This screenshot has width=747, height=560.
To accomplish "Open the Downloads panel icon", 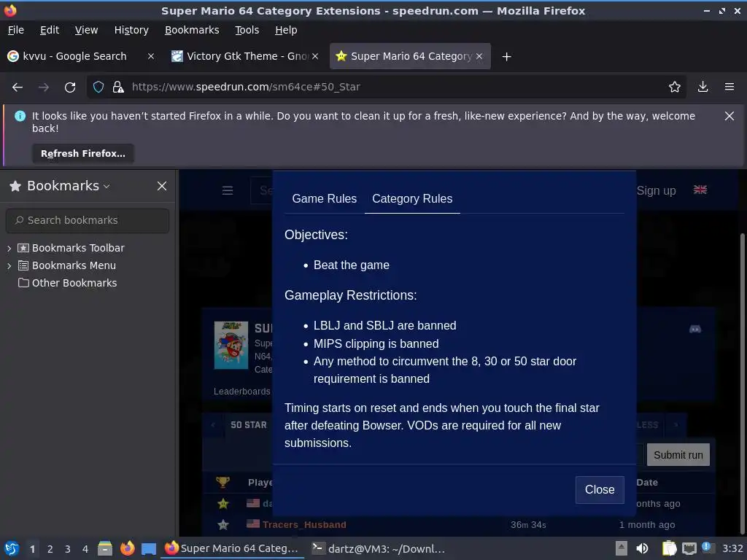I will coord(703,87).
